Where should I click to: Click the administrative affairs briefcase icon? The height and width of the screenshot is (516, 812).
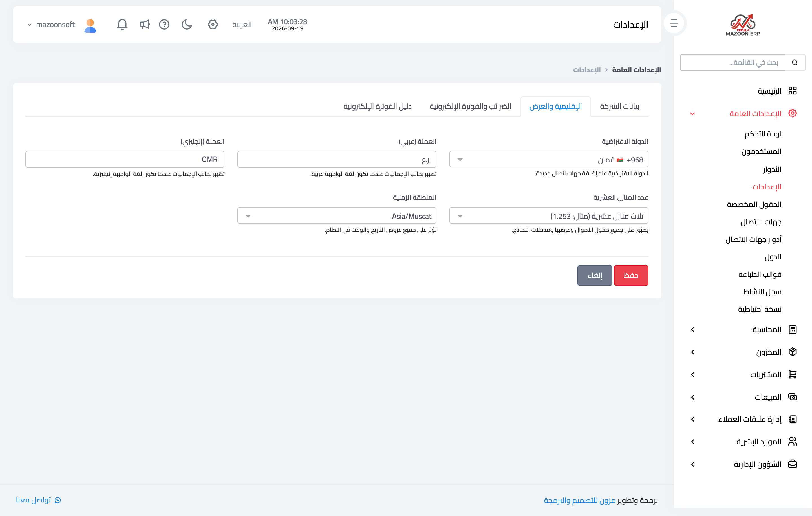(793, 464)
